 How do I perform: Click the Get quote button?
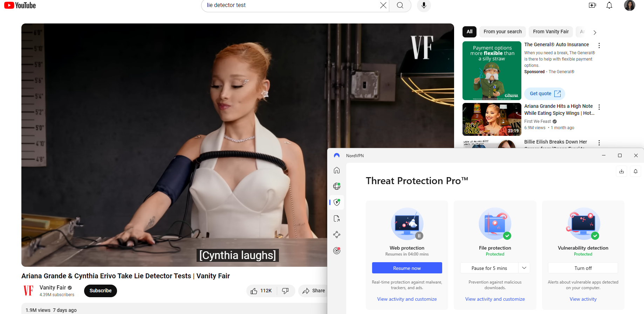545,93
